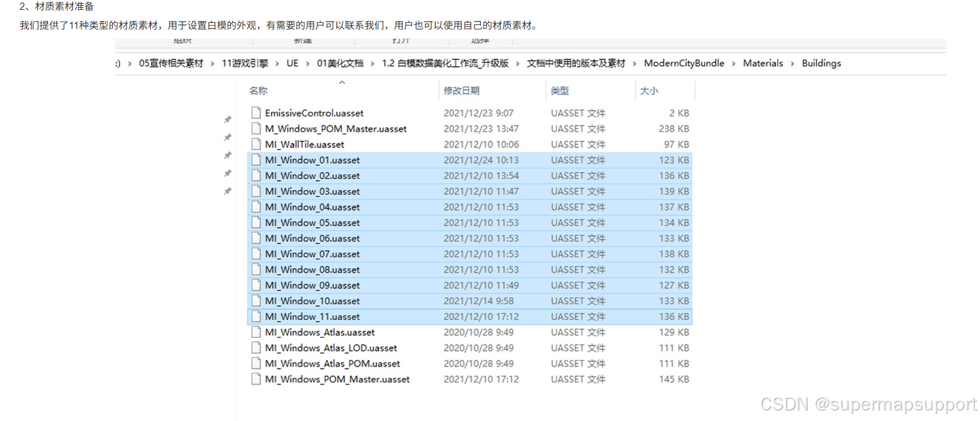Click the MI_Window_04.uasset file icon
980x421 pixels.
(256, 207)
